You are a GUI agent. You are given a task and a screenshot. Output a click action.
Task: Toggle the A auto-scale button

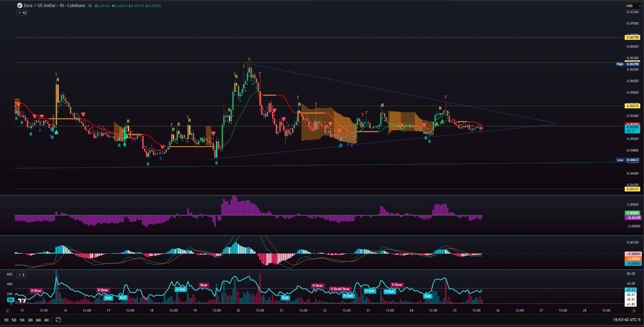tap(633, 311)
